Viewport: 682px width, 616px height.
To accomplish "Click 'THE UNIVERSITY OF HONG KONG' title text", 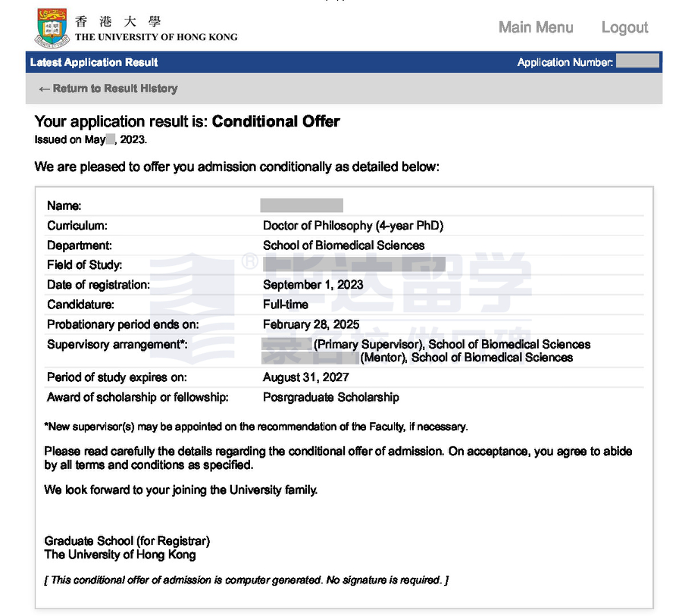I will (156, 37).
